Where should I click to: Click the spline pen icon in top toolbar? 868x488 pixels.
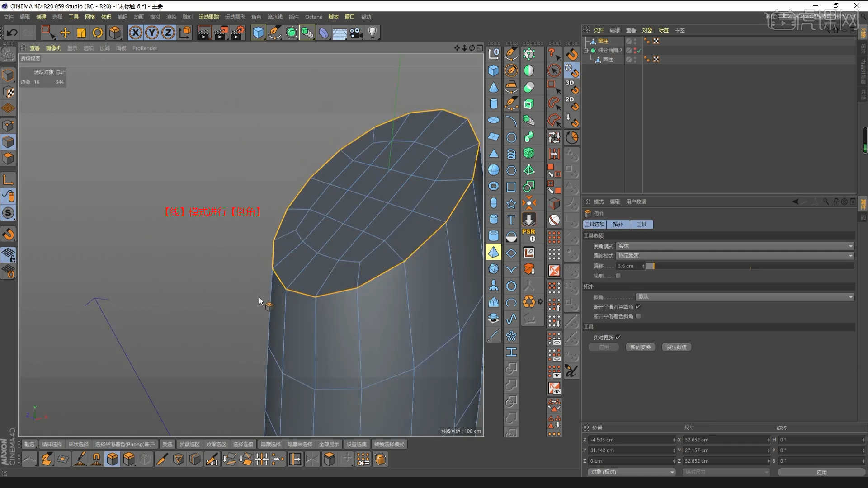[274, 33]
